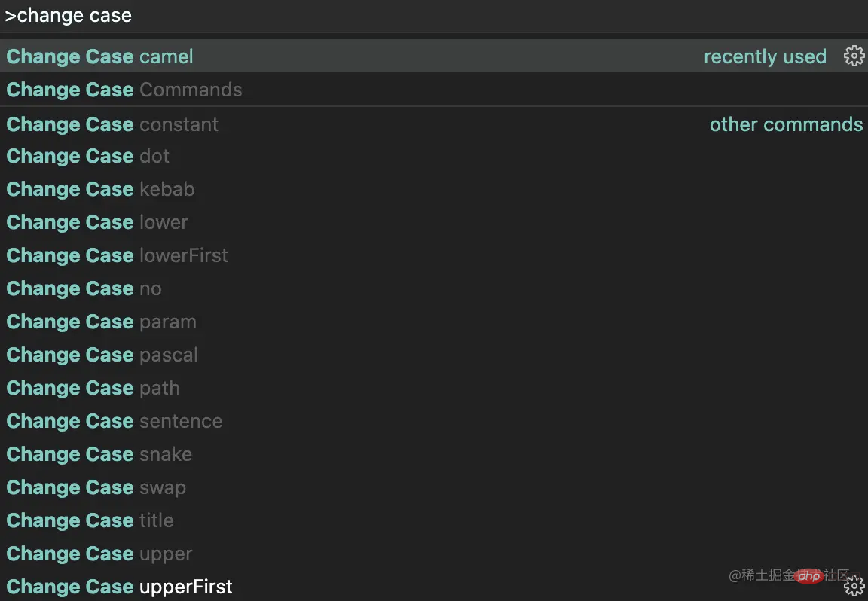Run Change Case constant command
Viewport: 868px width, 601px height.
113,124
